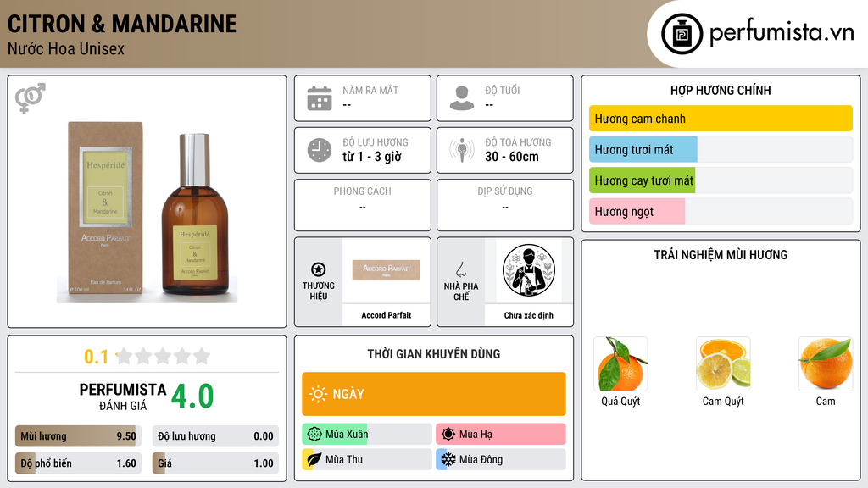Click the TRẢI NGHIỆM MÙI HƯƠNG heading
The image size is (868, 488).
tap(721, 254)
